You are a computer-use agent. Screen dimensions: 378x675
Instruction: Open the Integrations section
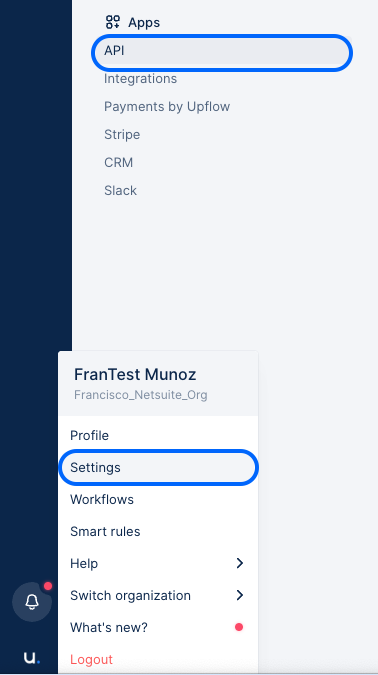[140, 79]
